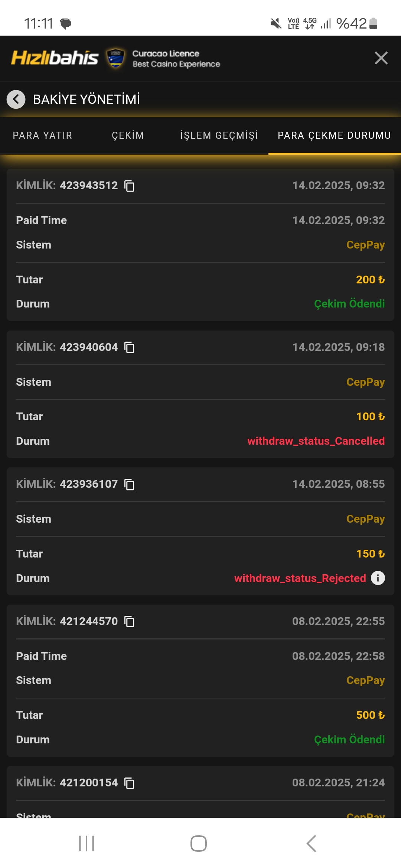This screenshot has width=401, height=868.
Task: Tap the withdraw_status_Cancelled status text
Action: (316, 441)
